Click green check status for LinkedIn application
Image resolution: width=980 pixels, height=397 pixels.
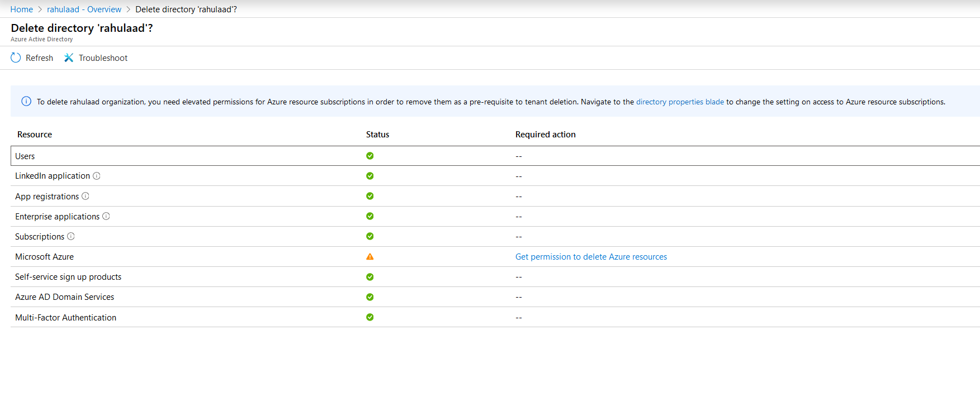[370, 176]
